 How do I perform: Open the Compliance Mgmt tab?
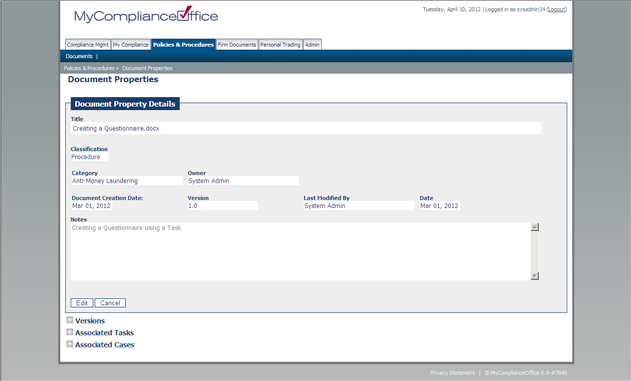coord(88,45)
